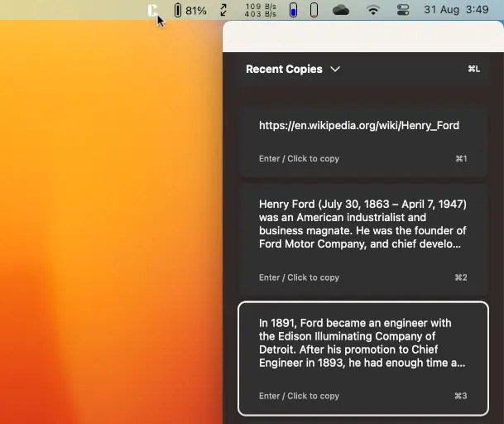Open the clipboard manager menu bar icon
The width and height of the screenshot is (504, 424).
point(152,10)
